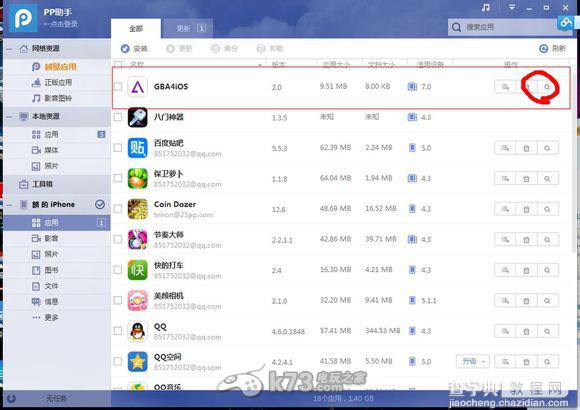Image resolution: width=580 pixels, height=410 pixels.
Task: Click the 安装 install toolbar icon
Action: 125,48
